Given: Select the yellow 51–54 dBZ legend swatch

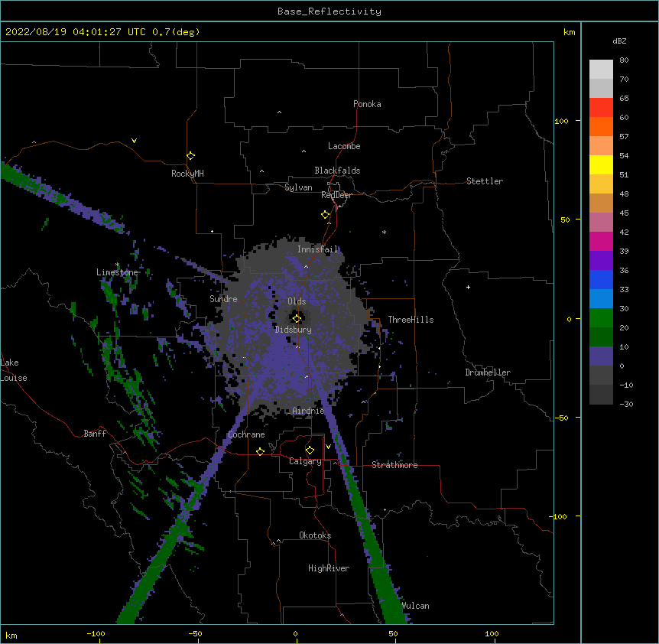Looking at the screenshot, I should 601,164.
